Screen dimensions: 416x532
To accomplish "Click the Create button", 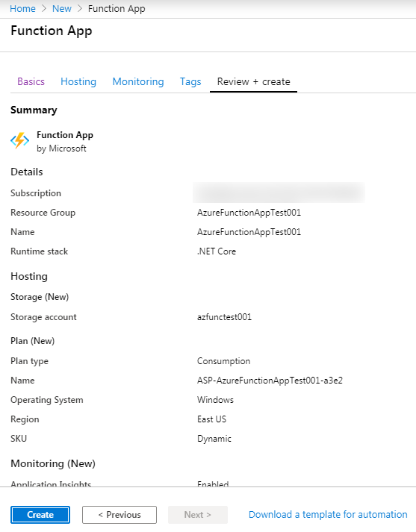I will click(x=40, y=515).
